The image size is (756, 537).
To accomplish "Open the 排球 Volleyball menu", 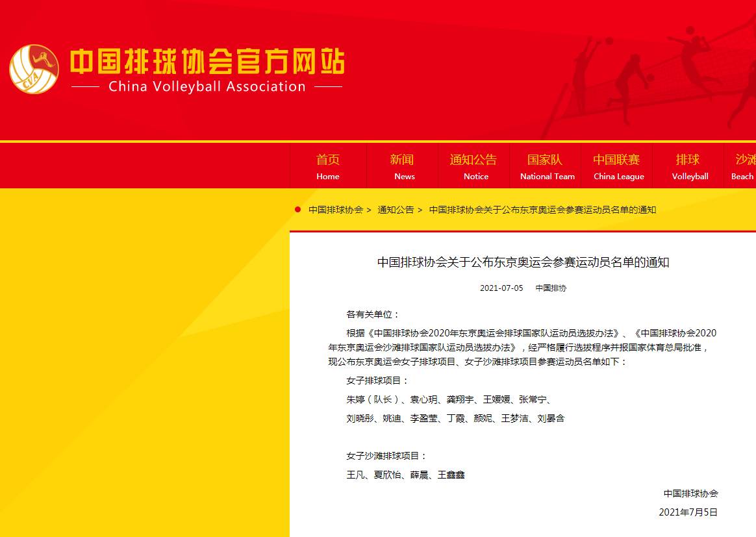I will click(x=688, y=166).
